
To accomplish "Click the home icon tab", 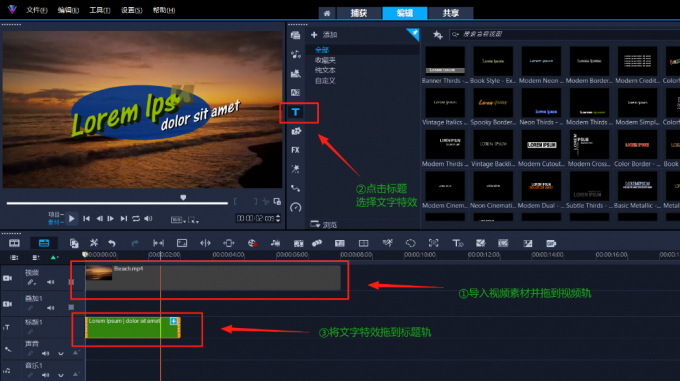I will point(327,13).
